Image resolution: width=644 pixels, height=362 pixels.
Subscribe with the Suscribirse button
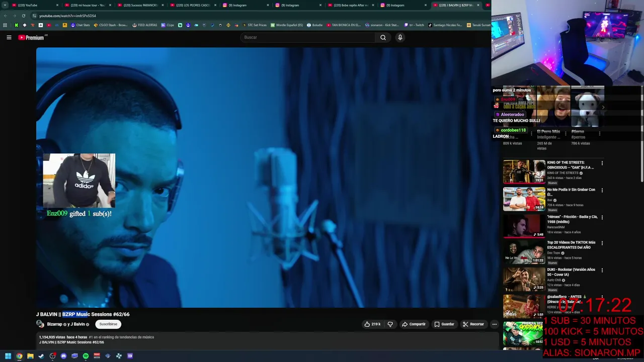[108, 324]
